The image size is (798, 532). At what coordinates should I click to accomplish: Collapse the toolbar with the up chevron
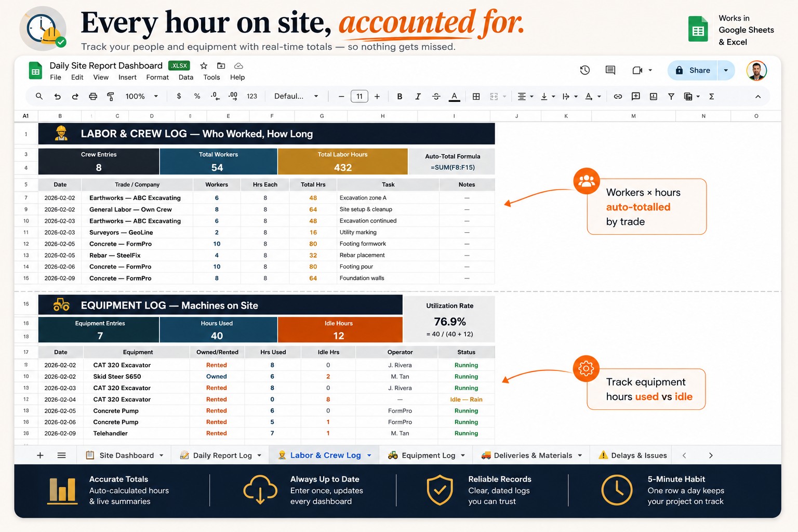758,96
